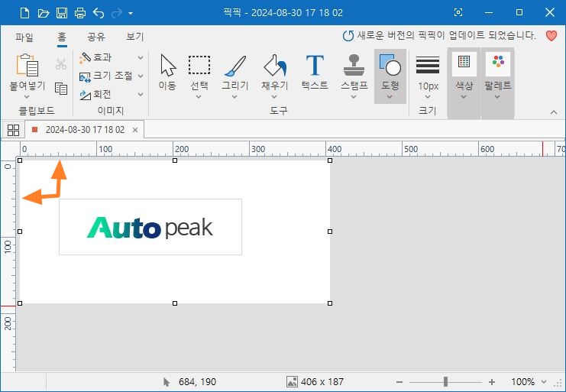Viewport: 566px width, 392px height.
Task: Copy selection with copy icon
Action: tap(61, 89)
